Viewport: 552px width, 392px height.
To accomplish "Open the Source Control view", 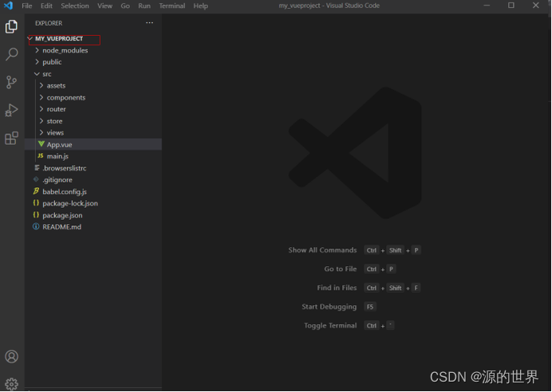I will pos(11,82).
